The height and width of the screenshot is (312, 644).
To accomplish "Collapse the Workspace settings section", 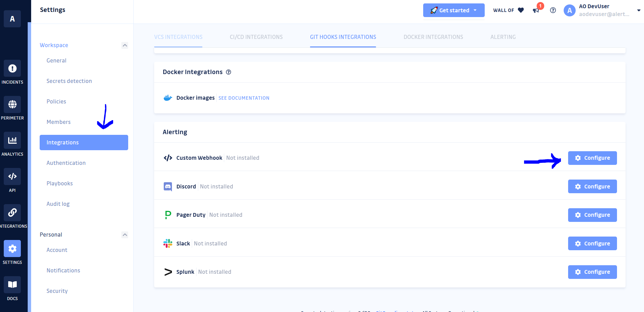I will [x=125, y=45].
